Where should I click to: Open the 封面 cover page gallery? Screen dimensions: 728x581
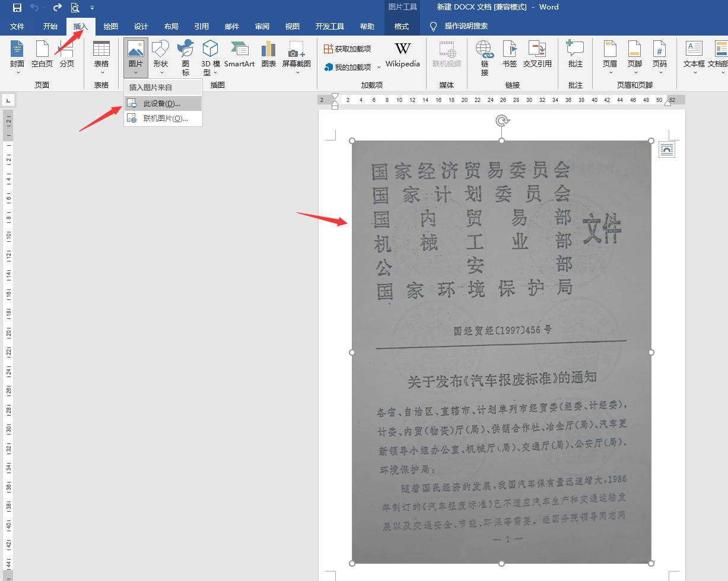click(x=17, y=58)
